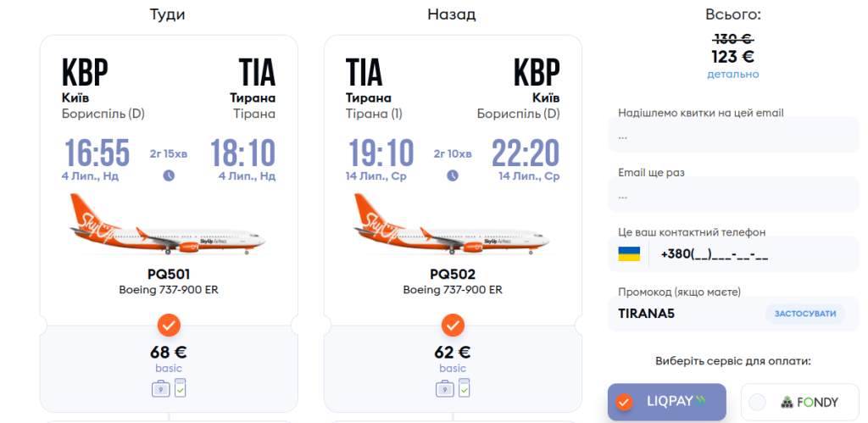
Task: Toggle the 68 € basic fare checkmark
Action: (x=169, y=325)
